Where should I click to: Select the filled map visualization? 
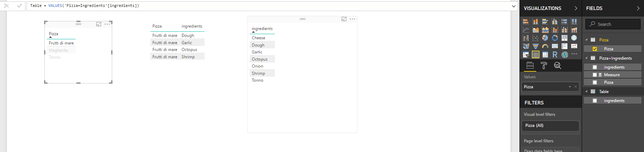526,46
